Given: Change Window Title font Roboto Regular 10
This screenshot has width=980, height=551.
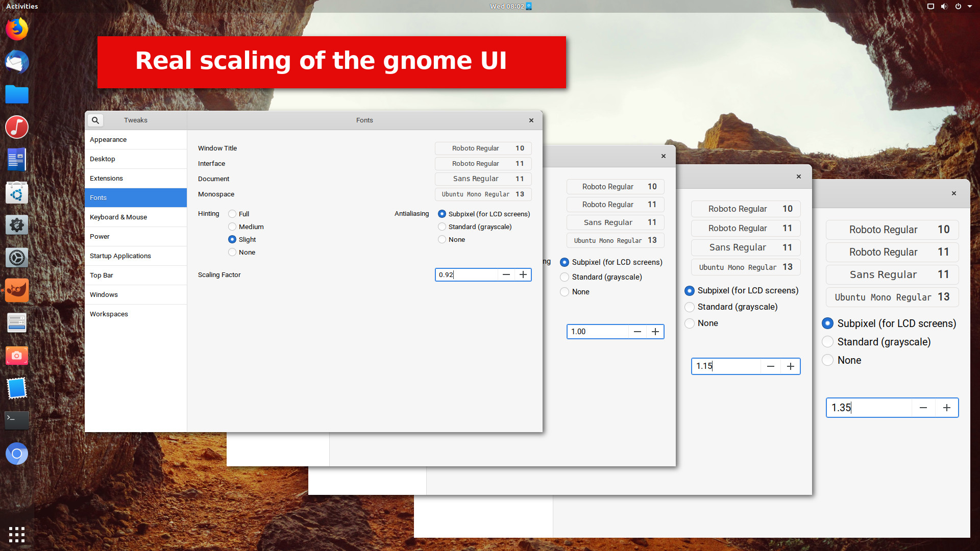Looking at the screenshot, I should click(x=483, y=148).
